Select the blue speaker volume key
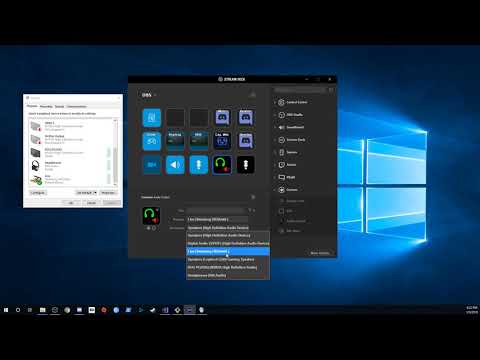This screenshot has width=480, height=360. (175, 165)
